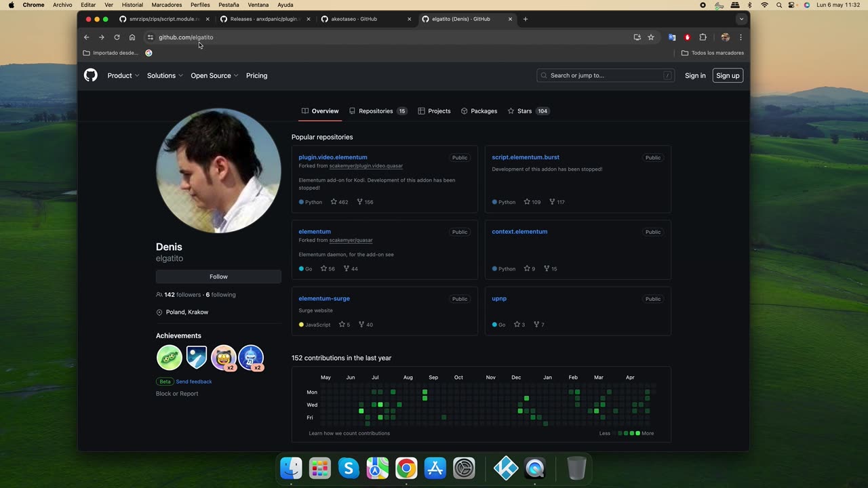Open the upnp repository
This screenshot has width=868, height=488.
click(499, 298)
